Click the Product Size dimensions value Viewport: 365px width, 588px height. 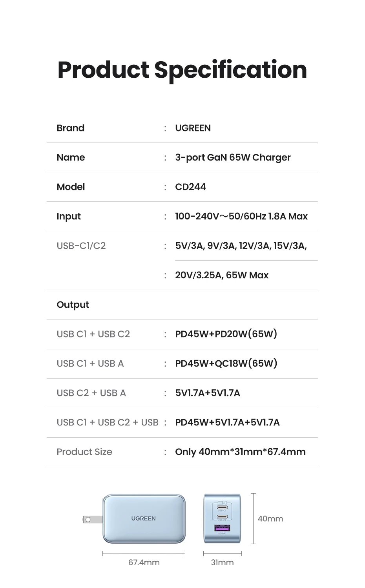click(240, 452)
